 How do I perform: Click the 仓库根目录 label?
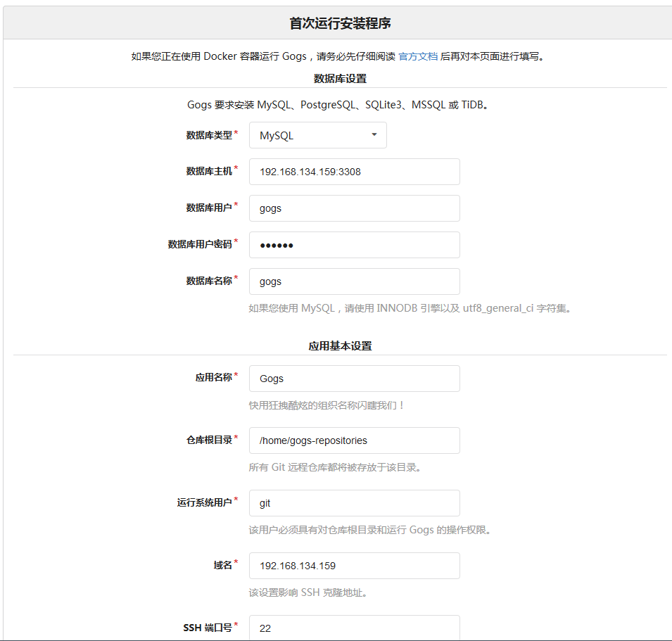(209, 440)
